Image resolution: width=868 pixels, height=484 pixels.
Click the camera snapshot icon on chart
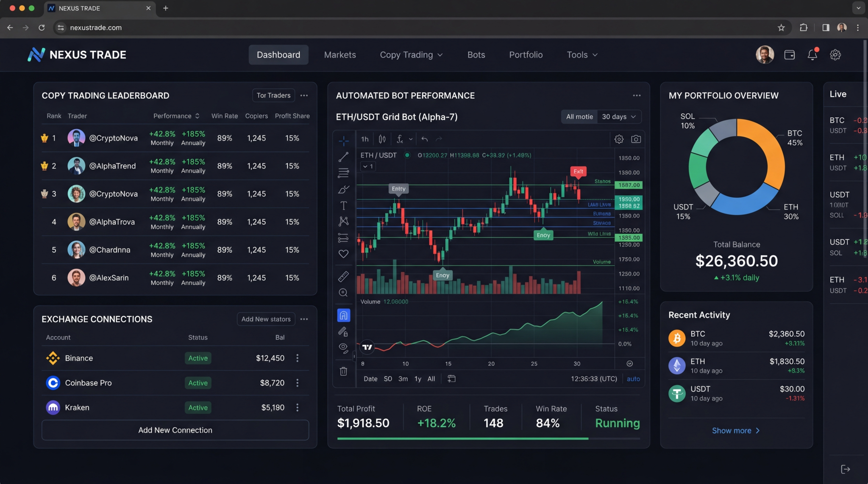(636, 139)
